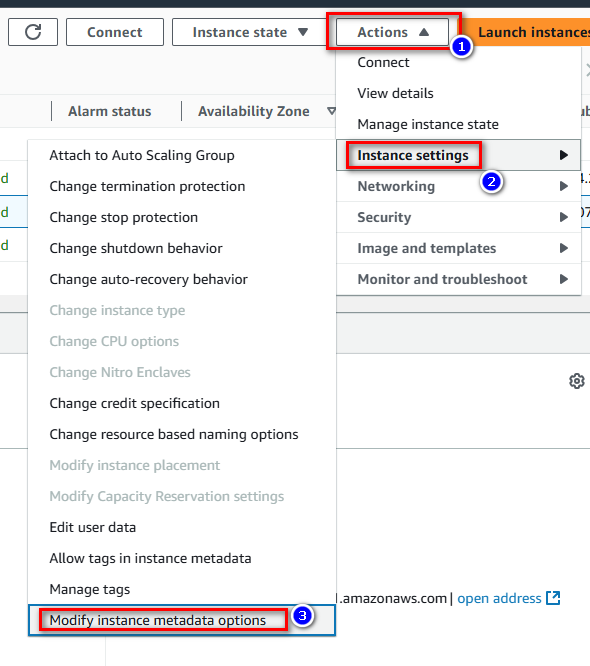This screenshot has height=666, width=590.
Task: Expand the Networking submenu
Action: 458,186
